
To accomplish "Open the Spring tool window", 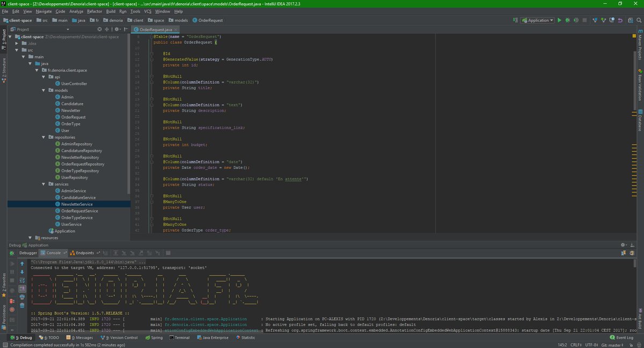I will 154,337.
